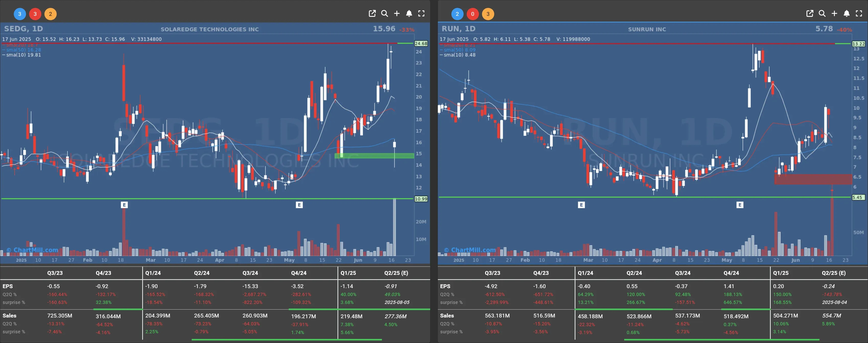Expand RUN chart to fullscreen
Image resolution: width=868 pixels, height=343 pixels.
pyautogui.click(x=859, y=14)
